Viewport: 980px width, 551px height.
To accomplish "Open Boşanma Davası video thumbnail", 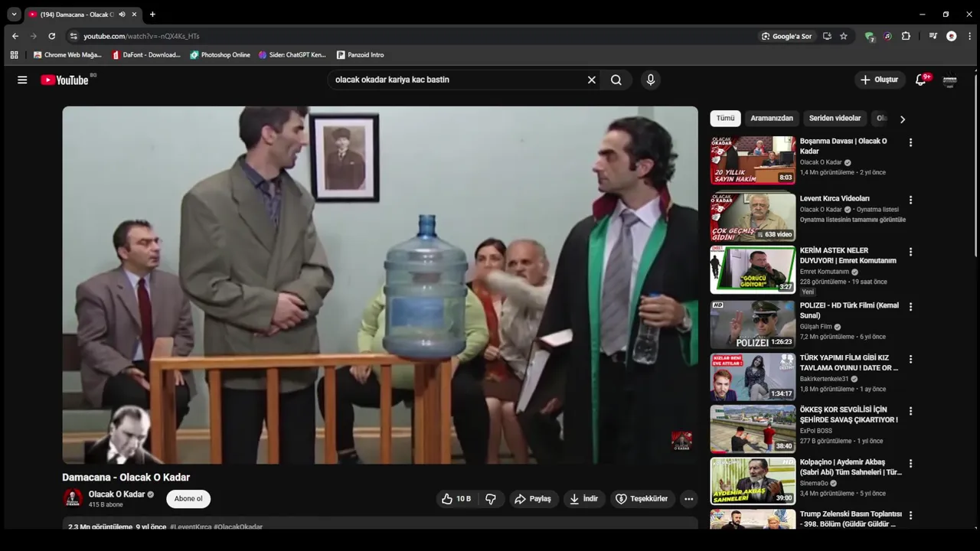I will point(753,160).
